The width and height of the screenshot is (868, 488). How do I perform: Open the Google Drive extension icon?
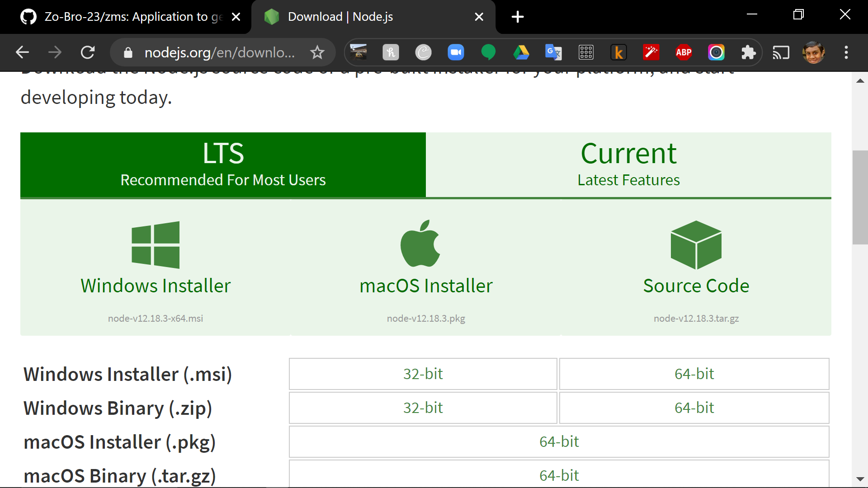click(x=521, y=52)
